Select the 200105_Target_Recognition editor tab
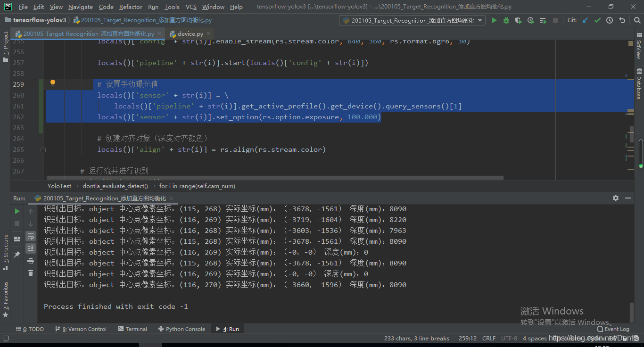 (89, 34)
